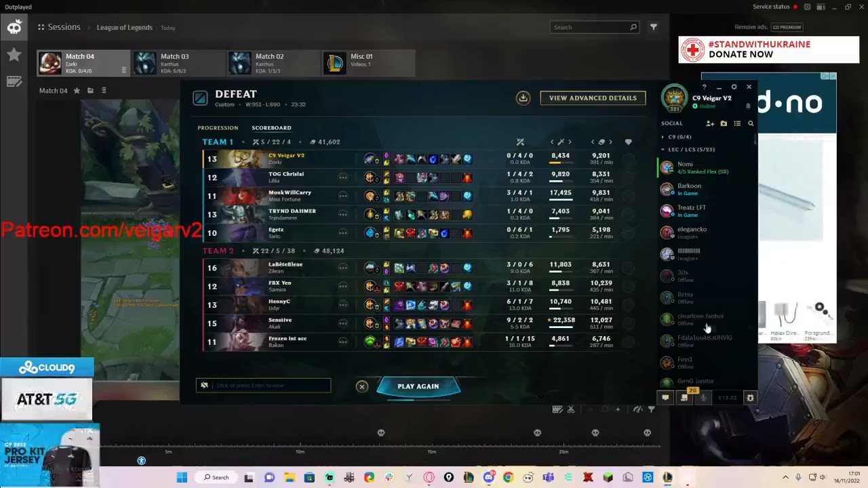Open options menu for TOG Chrislai row
868x488 pixels.
(343, 178)
